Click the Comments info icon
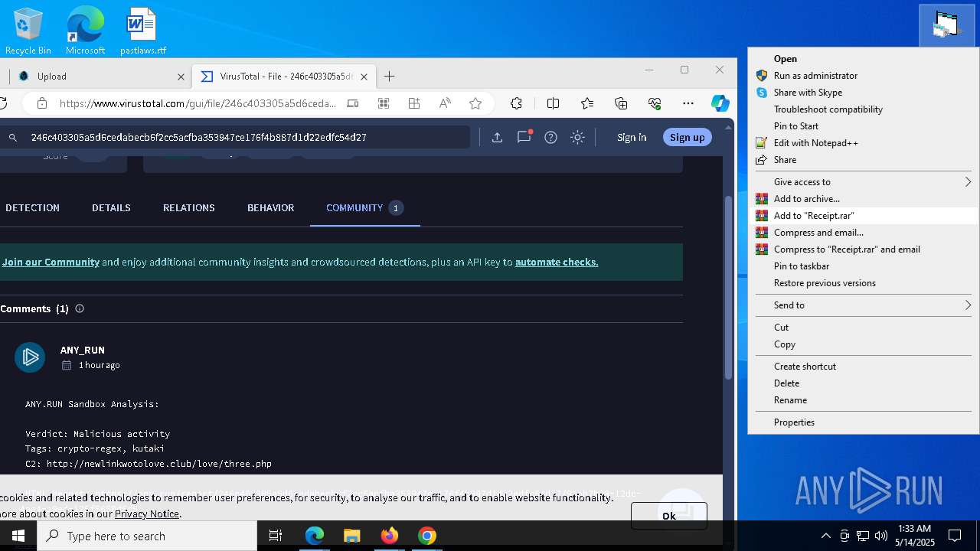 point(80,308)
